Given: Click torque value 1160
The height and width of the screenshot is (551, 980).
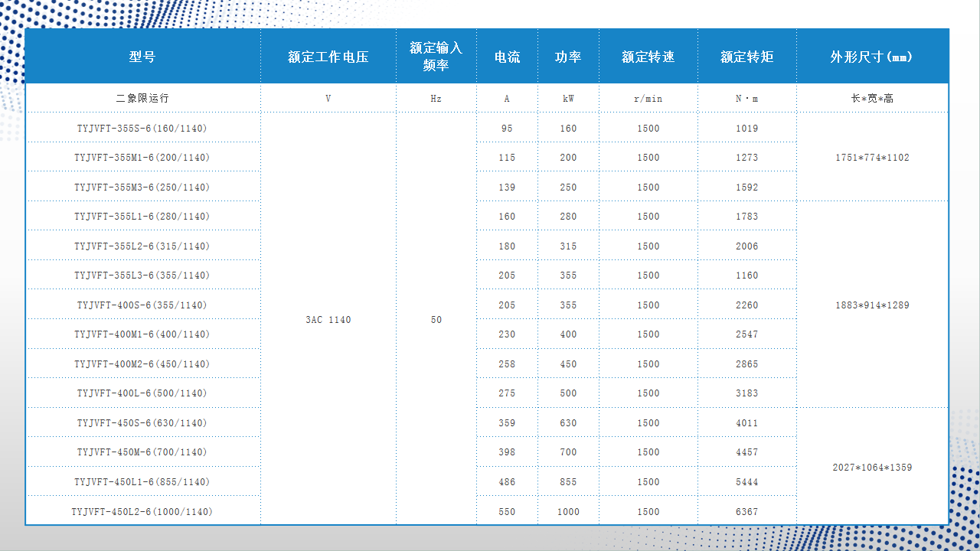Looking at the screenshot, I should click(x=747, y=275).
